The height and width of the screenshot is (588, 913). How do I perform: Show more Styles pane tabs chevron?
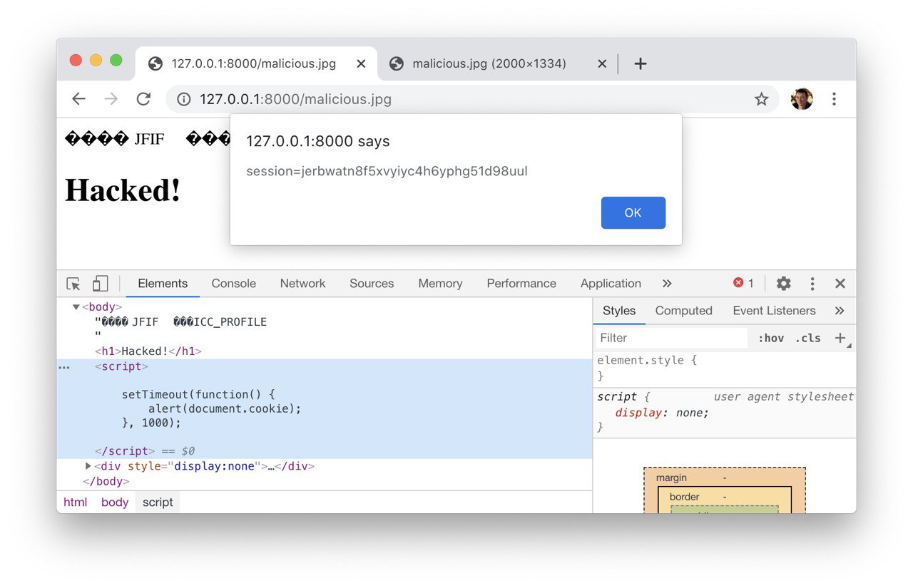pyautogui.click(x=840, y=311)
